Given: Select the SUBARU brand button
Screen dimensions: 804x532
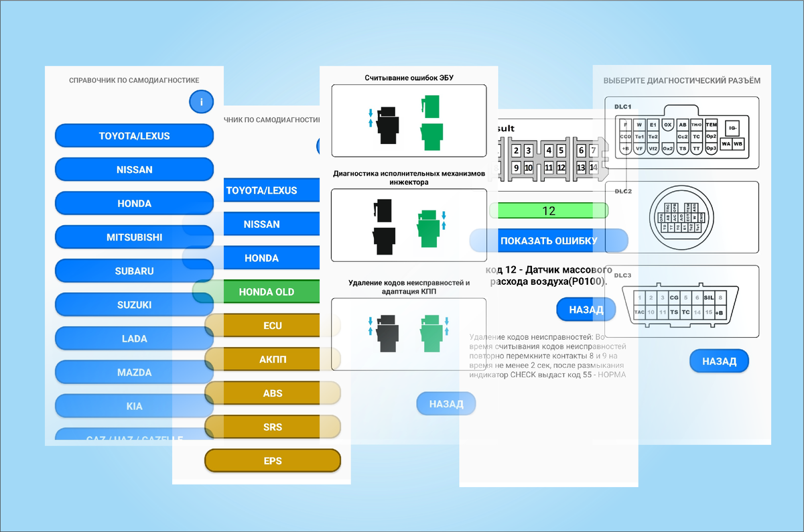Looking at the screenshot, I should tap(134, 271).
